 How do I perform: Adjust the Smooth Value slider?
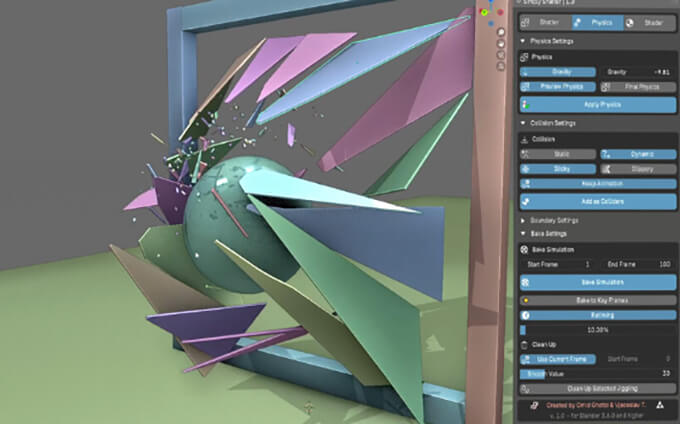click(x=598, y=373)
